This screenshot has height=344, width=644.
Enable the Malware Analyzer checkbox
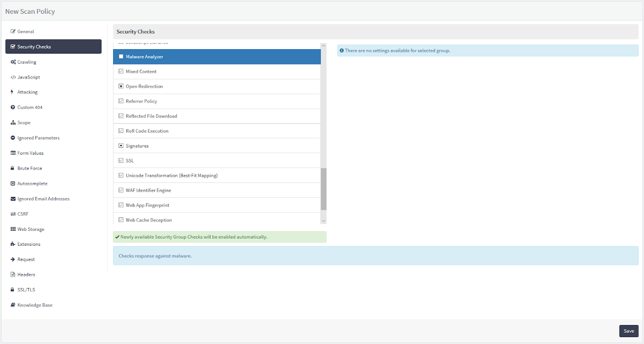(121, 57)
